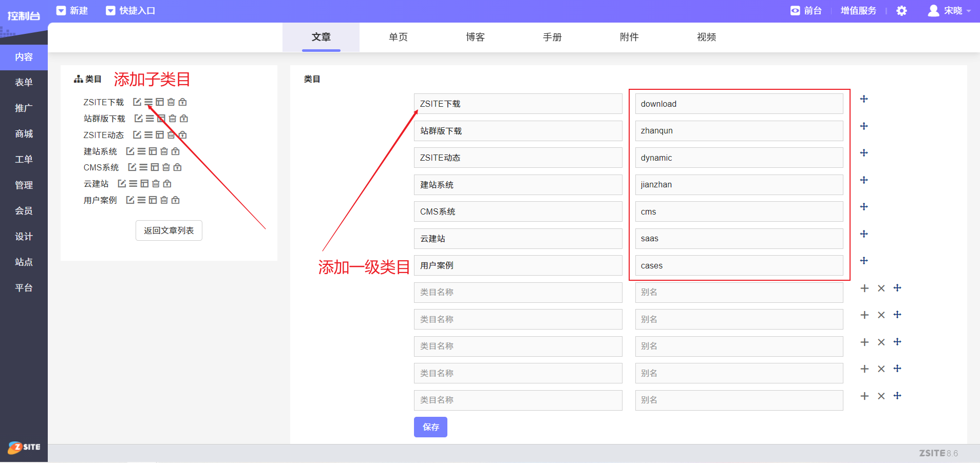Click edit icon next to 用户案例

click(x=130, y=200)
